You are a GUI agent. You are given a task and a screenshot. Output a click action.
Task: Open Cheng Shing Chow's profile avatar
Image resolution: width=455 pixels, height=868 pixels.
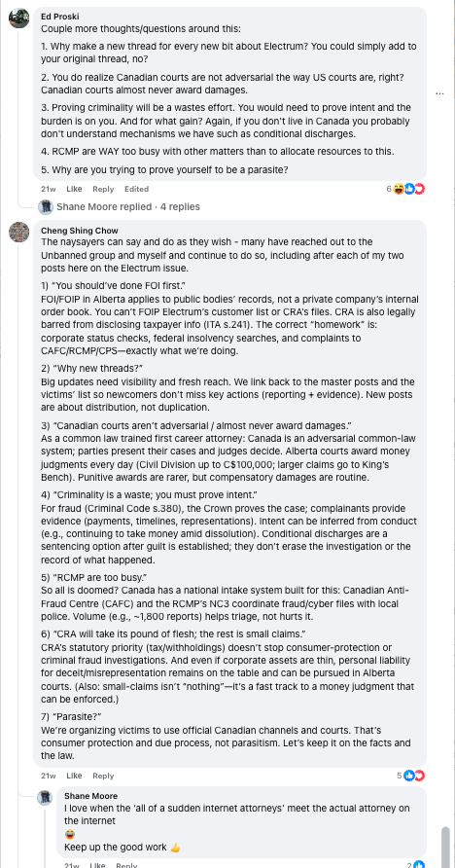click(x=18, y=232)
